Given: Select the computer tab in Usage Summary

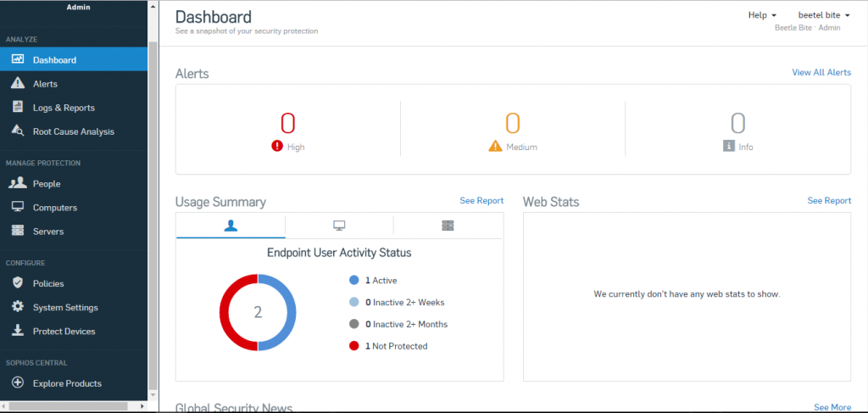Looking at the screenshot, I should click(339, 226).
